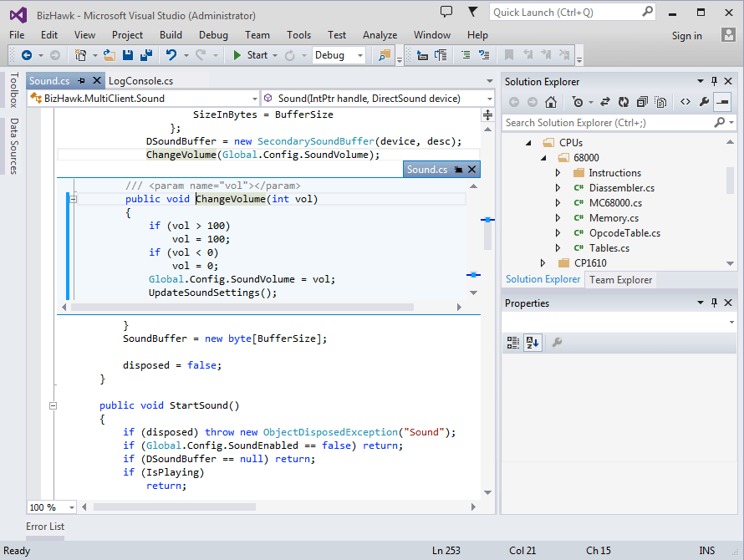The height and width of the screenshot is (560, 744).
Task: Expand the CP1610 folder node
Action: pyautogui.click(x=543, y=263)
